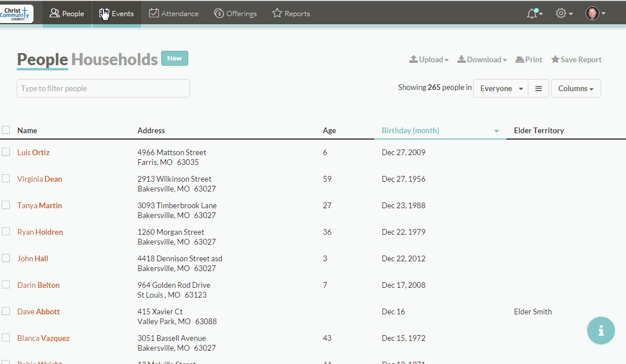Select the checkbox beside Tanya Martin
The width and height of the screenshot is (626, 364).
[6, 205]
